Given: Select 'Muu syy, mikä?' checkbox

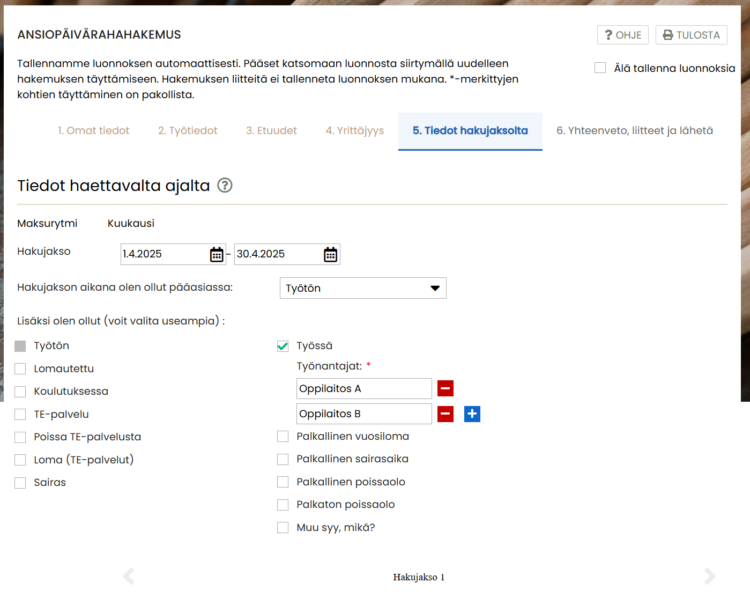Looking at the screenshot, I should coord(283,528).
